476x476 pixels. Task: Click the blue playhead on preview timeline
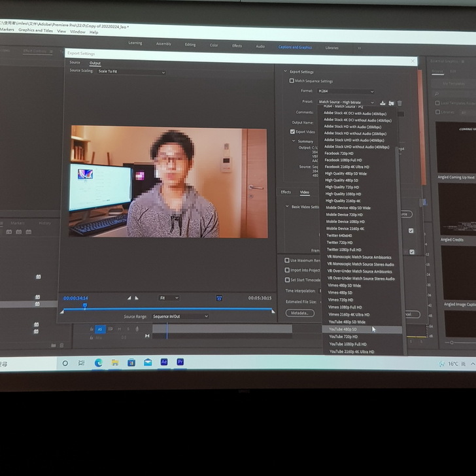point(85,306)
